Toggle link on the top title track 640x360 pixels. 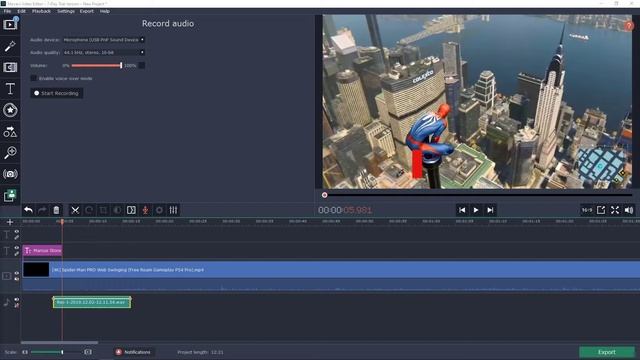point(17,237)
